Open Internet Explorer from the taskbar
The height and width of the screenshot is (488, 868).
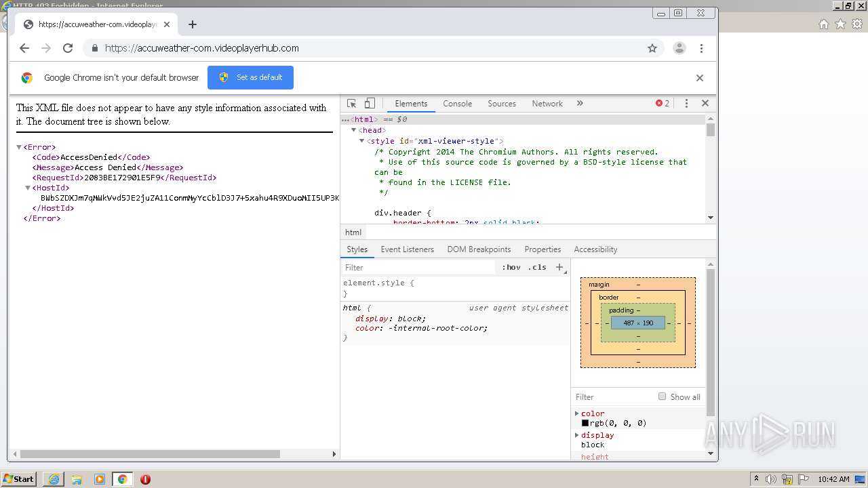coord(54,479)
